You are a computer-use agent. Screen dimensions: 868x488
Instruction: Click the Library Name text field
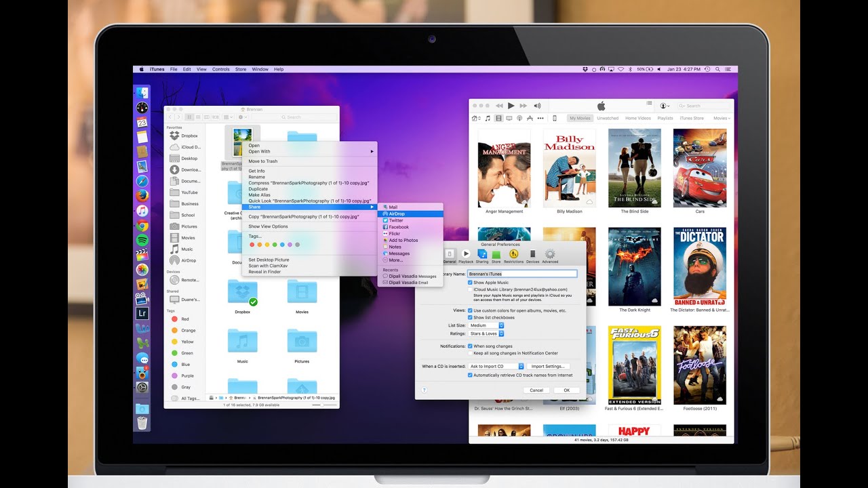point(522,274)
